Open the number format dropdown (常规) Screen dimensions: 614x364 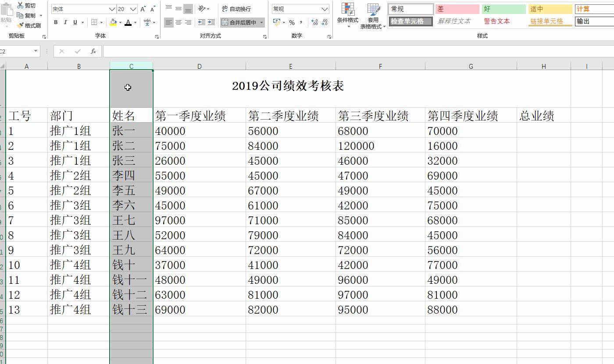point(325,9)
